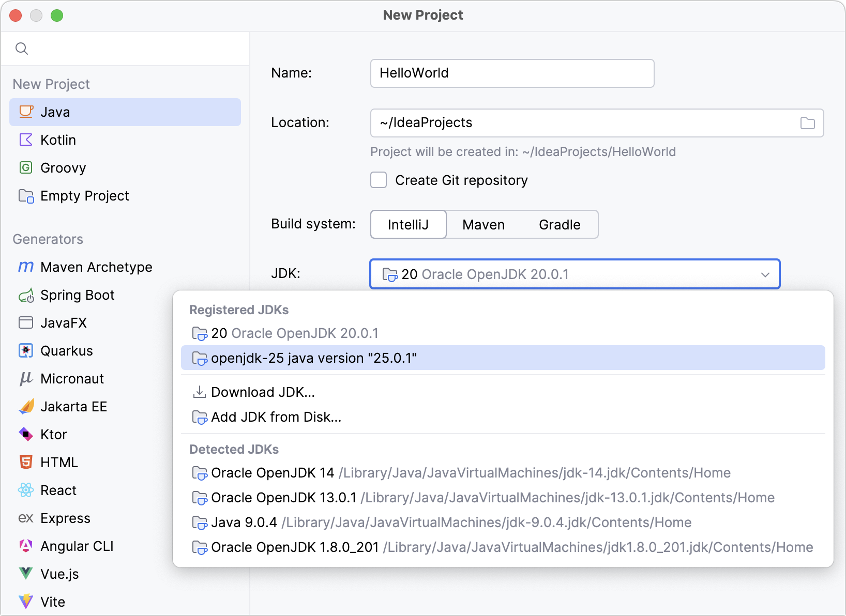Select the Groovy generator icon
846x616 pixels.
coord(25,167)
